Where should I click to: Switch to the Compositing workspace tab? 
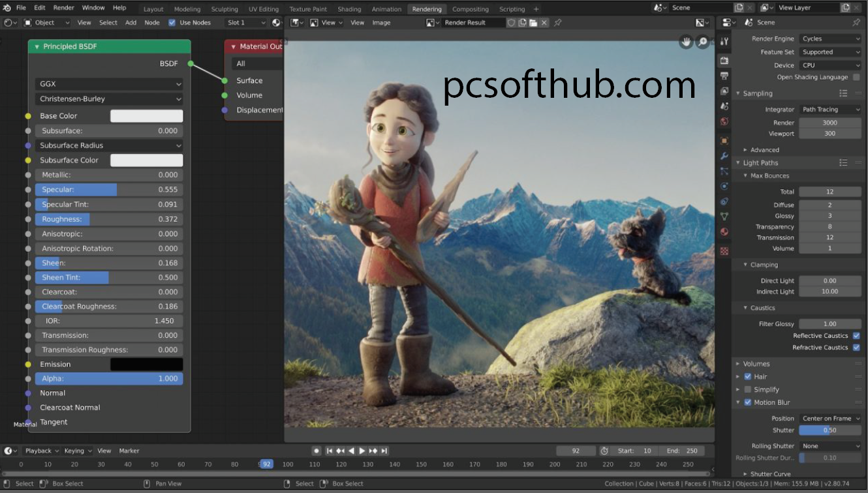tap(471, 9)
